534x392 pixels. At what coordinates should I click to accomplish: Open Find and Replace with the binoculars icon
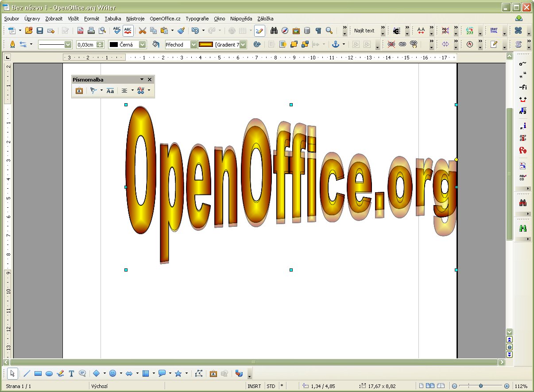tap(274, 31)
